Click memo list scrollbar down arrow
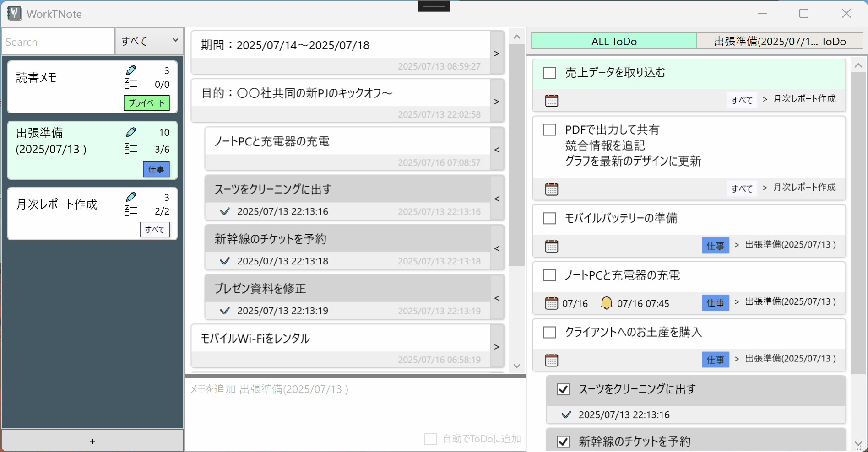This screenshot has width=868, height=452. click(x=517, y=366)
